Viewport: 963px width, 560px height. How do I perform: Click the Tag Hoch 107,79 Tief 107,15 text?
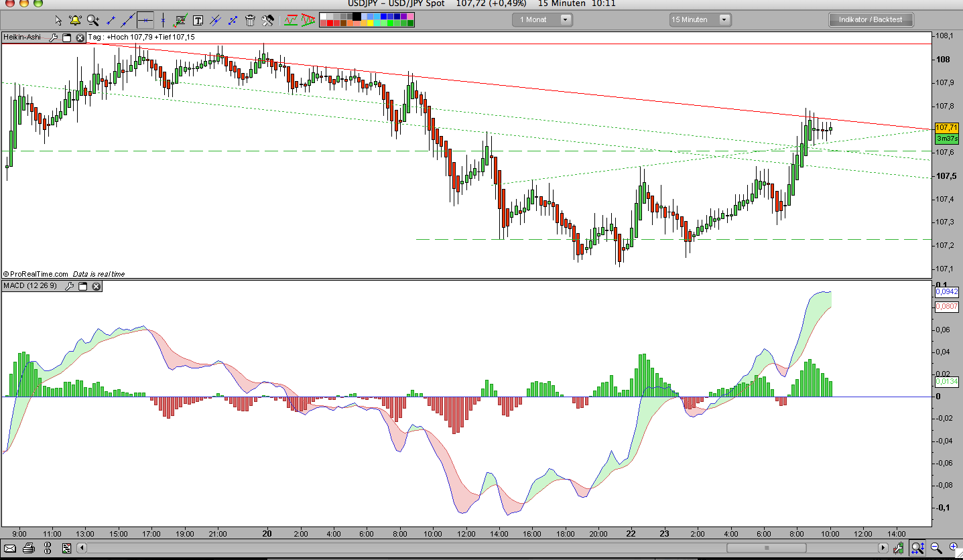[141, 38]
